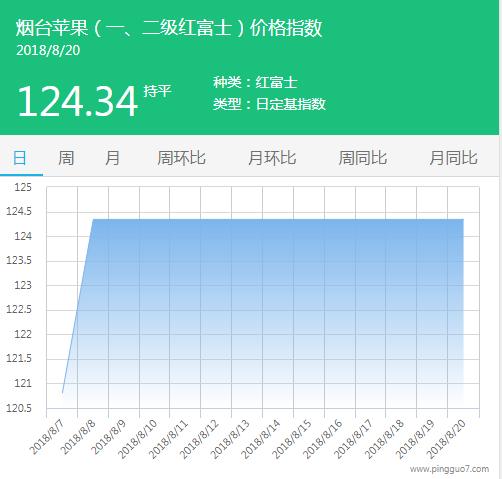Open the 月 monthly tab
502x479 pixels.
point(112,158)
